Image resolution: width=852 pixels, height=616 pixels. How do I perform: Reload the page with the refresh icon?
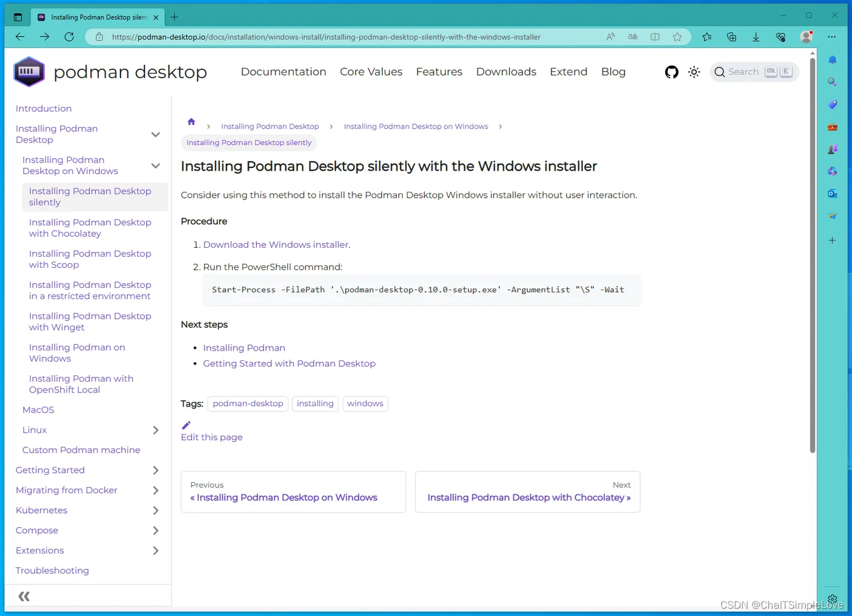coord(69,37)
